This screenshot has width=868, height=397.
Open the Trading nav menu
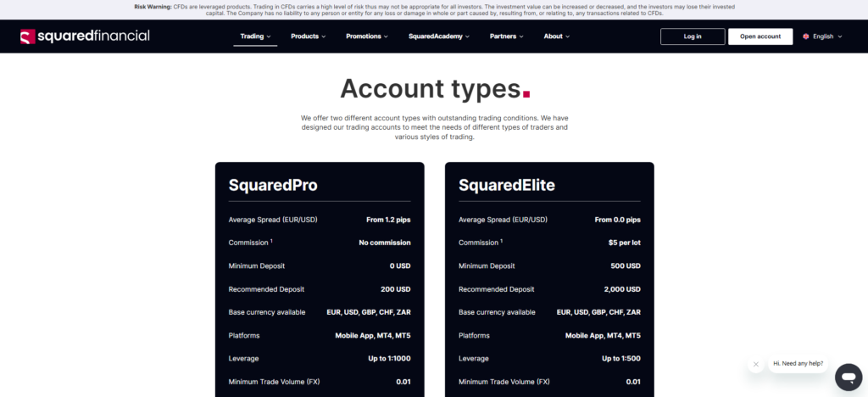click(255, 36)
